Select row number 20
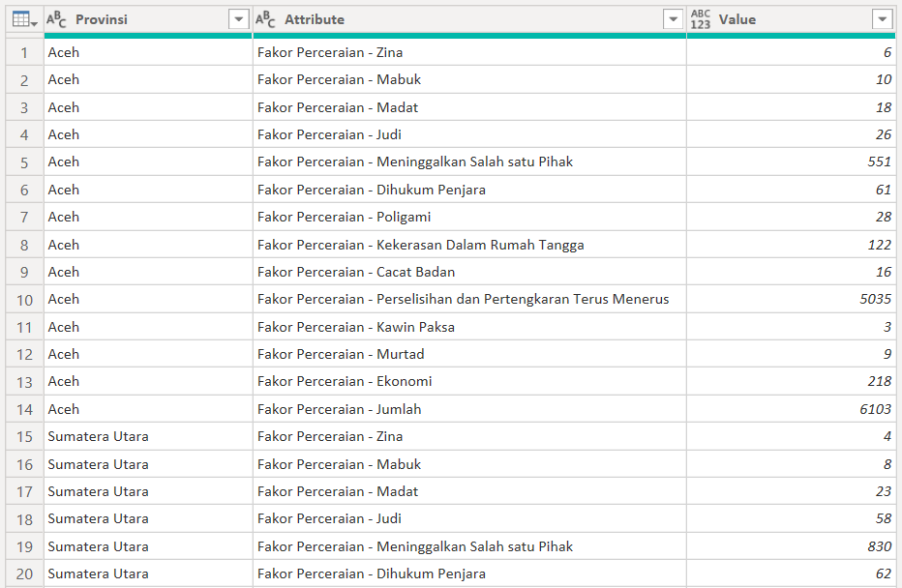 click(24, 574)
